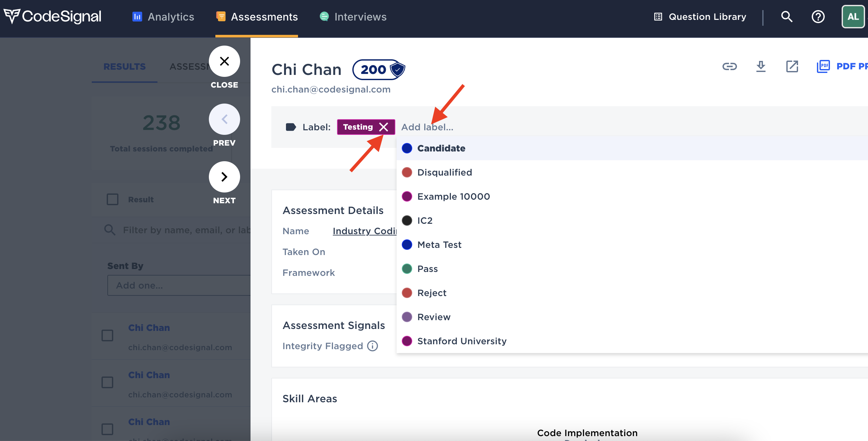
Task: Open the Assessments nav tab
Action: coord(257,17)
